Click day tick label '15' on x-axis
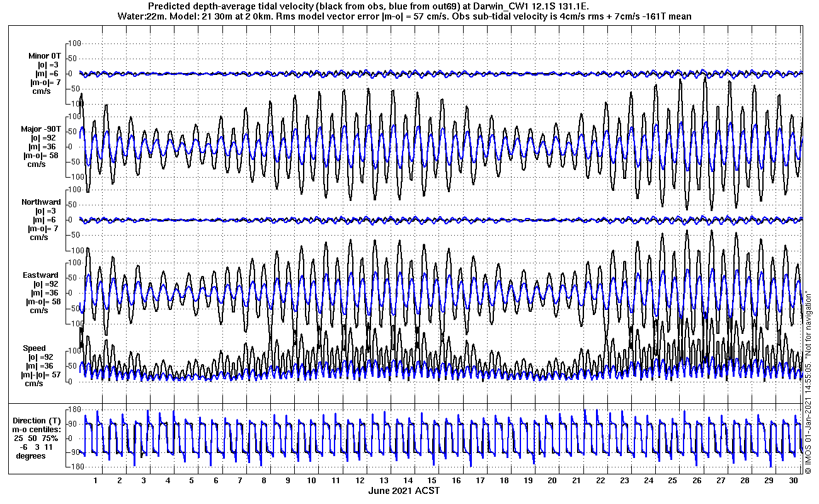 tap(432, 481)
